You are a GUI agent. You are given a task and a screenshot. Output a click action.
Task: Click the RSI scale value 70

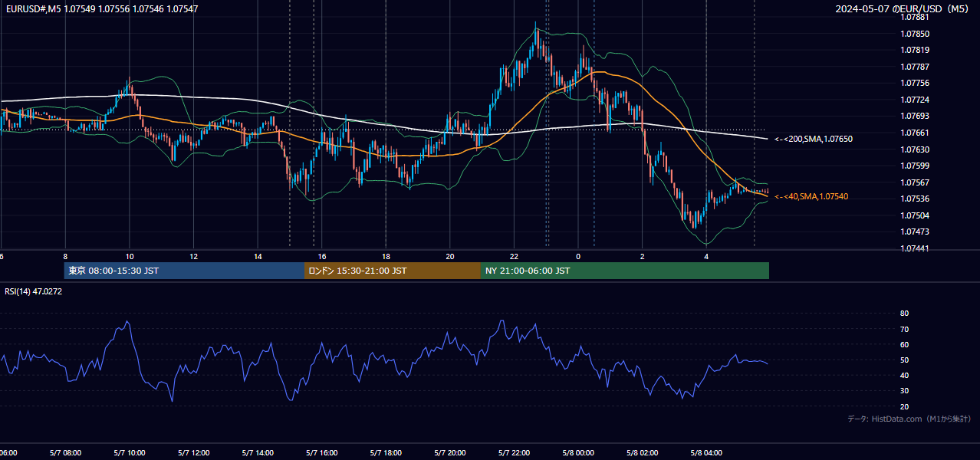905,329
